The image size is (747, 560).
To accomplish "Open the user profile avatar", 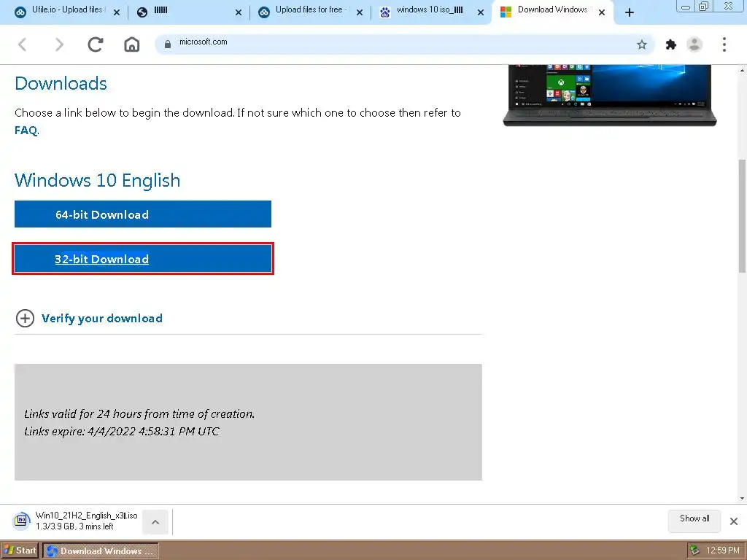I will tap(694, 44).
